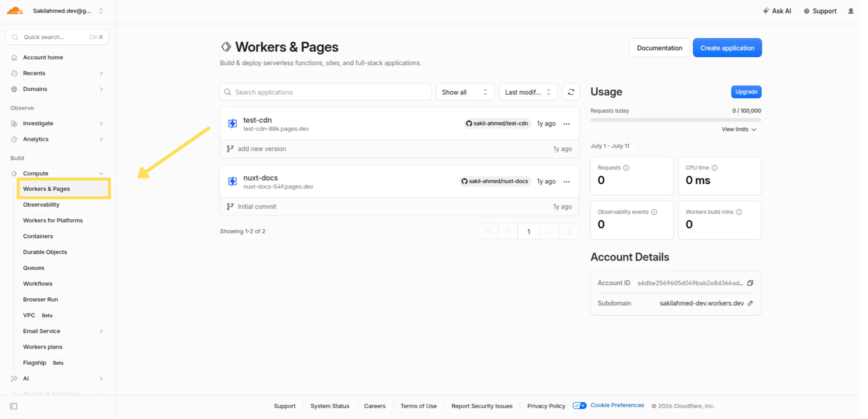The width and height of the screenshot is (868, 419).
Task: Click the Recents clock icon
Action: pos(14,74)
